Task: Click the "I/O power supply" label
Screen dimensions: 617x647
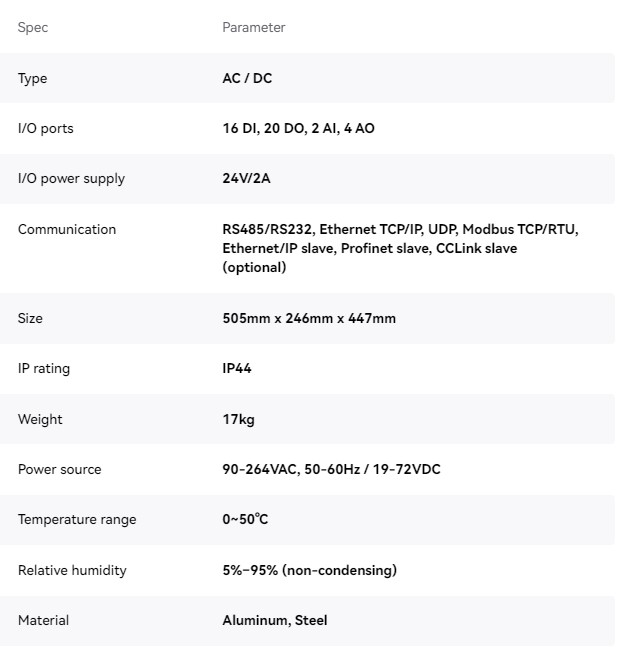Action: tap(71, 179)
